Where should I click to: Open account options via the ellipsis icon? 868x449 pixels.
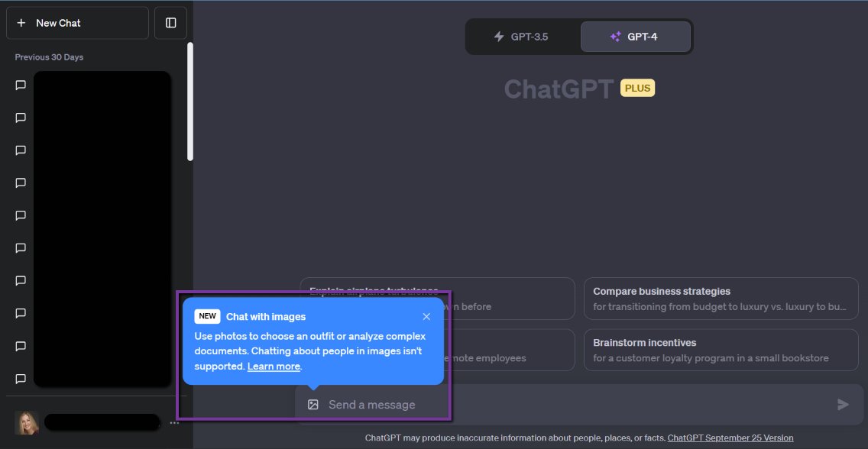[174, 422]
